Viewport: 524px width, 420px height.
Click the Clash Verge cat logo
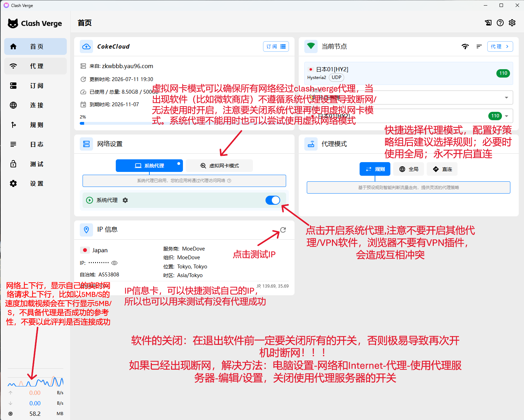(x=13, y=23)
